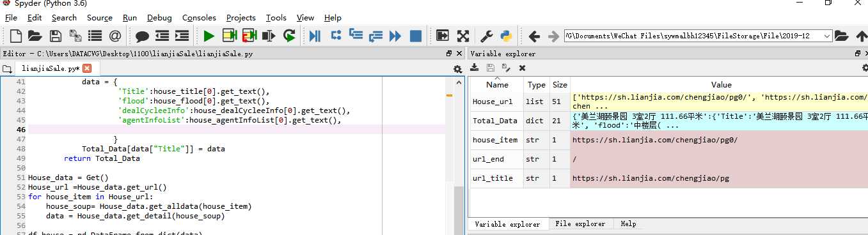Save the current file with the floppy icon
The image size is (868, 235).
[x=56, y=36]
